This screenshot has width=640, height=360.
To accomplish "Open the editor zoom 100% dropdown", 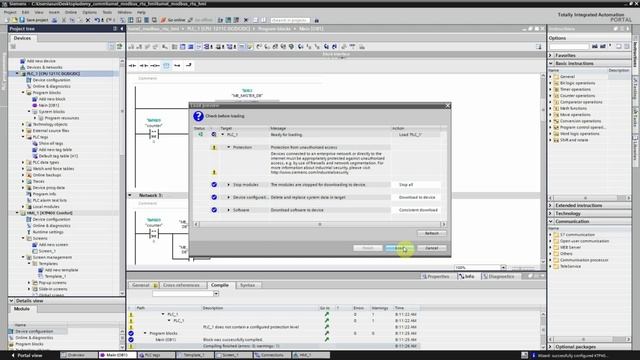I will point(503,268).
